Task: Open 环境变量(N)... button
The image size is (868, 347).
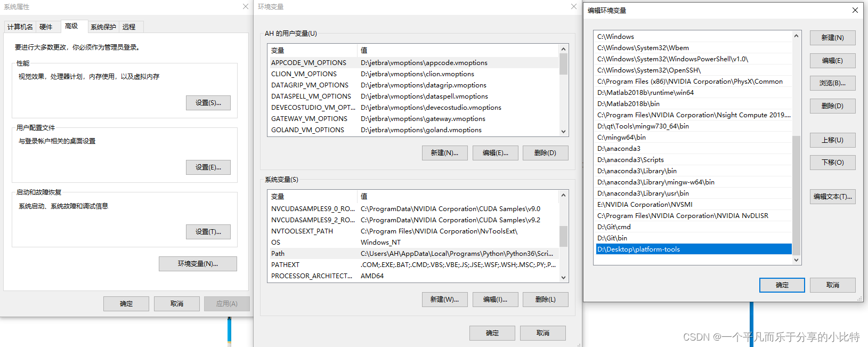Action: tap(198, 264)
